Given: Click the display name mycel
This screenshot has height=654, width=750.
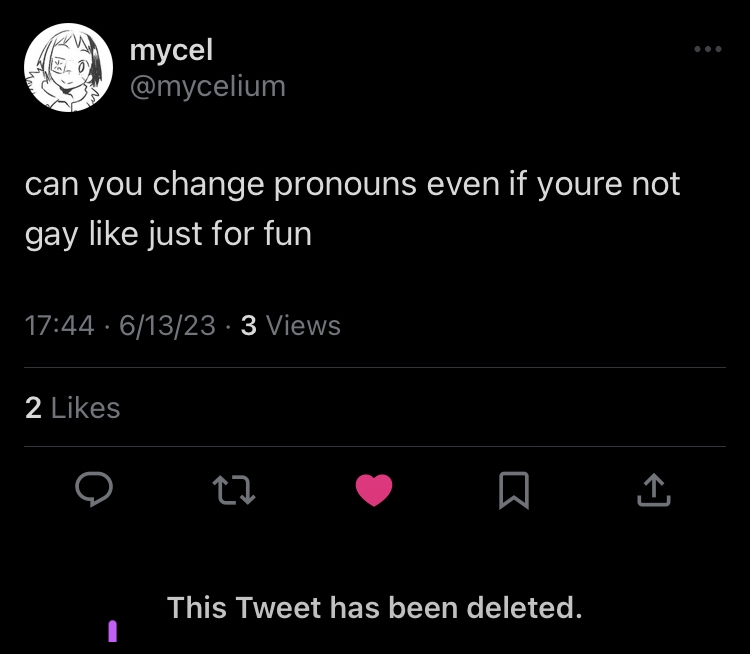Looking at the screenshot, I should click(171, 49).
